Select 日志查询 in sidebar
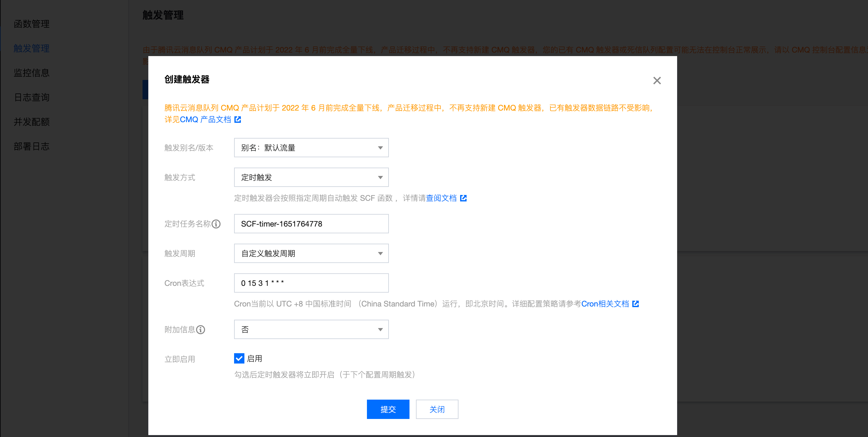This screenshot has width=868, height=437. coord(31,97)
